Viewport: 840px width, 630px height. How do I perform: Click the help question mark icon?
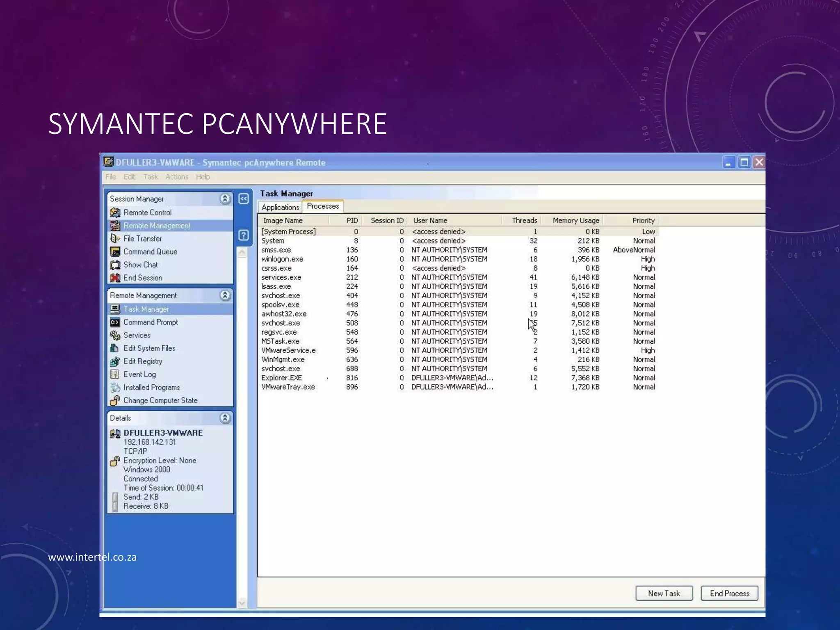click(x=244, y=235)
